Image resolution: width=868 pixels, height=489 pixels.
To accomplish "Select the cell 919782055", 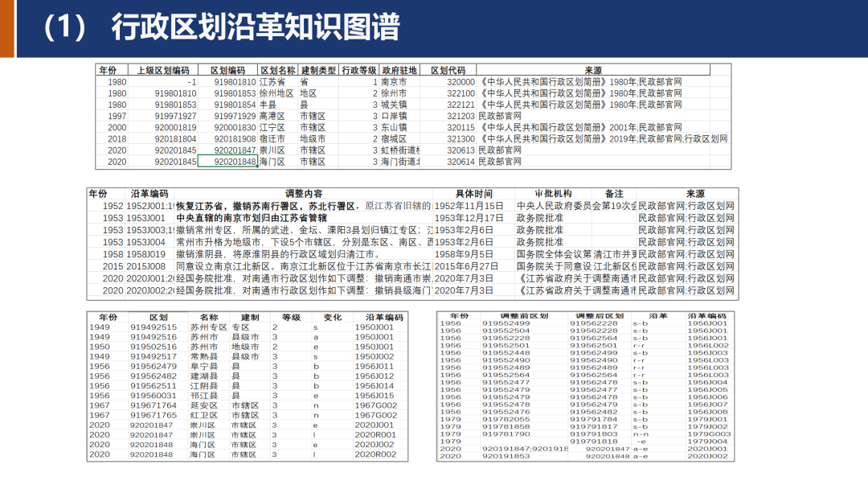I will click(506, 419).
